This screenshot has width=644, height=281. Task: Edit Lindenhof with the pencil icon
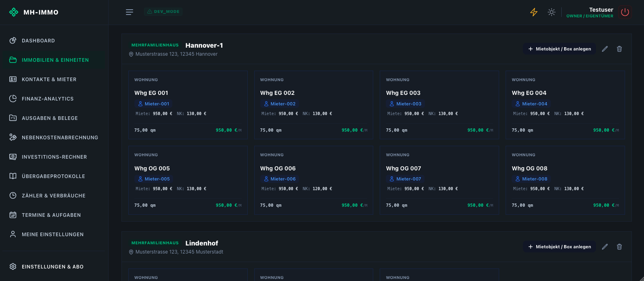coord(605,247)
